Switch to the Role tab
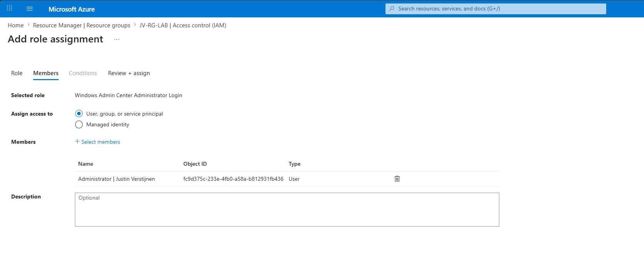The image size is (644, 257). click(x=17, y=73)
